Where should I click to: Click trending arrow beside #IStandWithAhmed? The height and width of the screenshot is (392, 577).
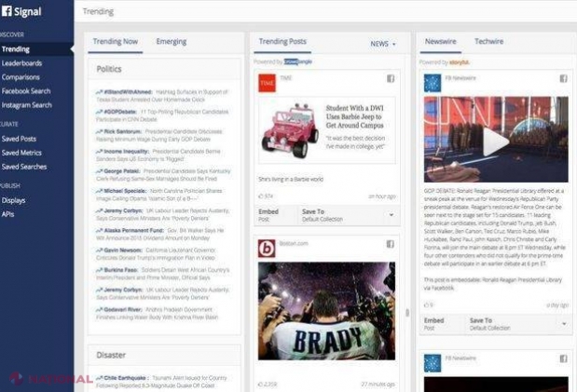[99, 91]
